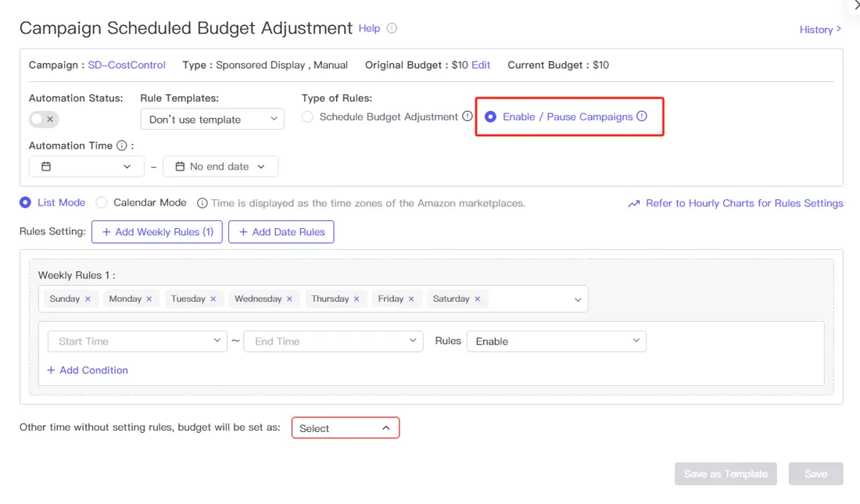Switch to List Mode

tap(25, 202)
